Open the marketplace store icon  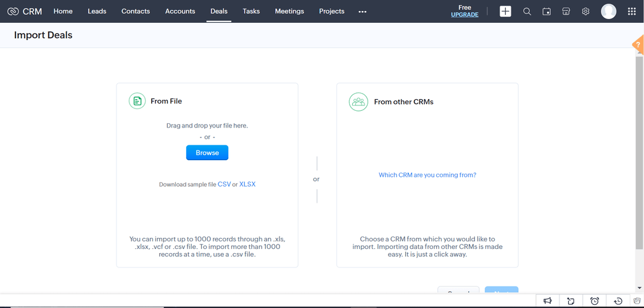click(566, 12)
